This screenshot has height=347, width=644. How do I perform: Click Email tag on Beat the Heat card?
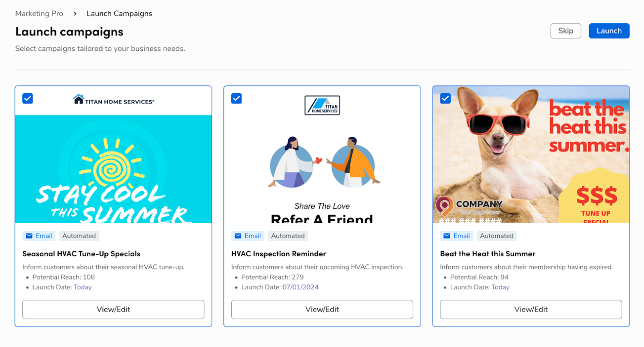coord(457,236)
